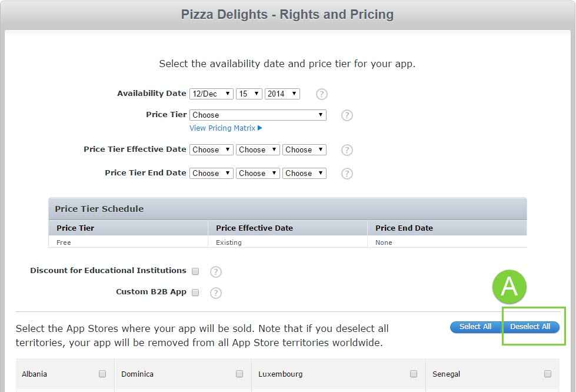Screen dimensions: 576x392
Task: Click help icon for Custom B2B App
Action: pos(216,293)
